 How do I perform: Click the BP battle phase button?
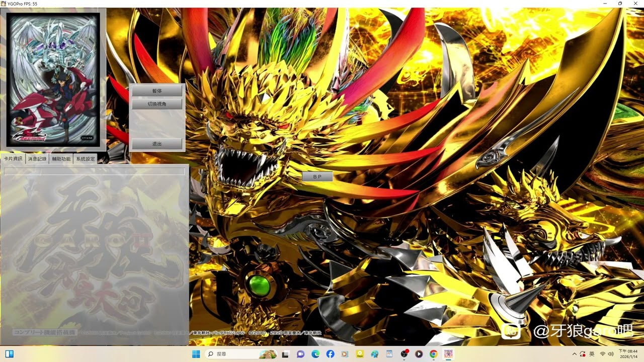pyautogui.click(x=317, y=177)
